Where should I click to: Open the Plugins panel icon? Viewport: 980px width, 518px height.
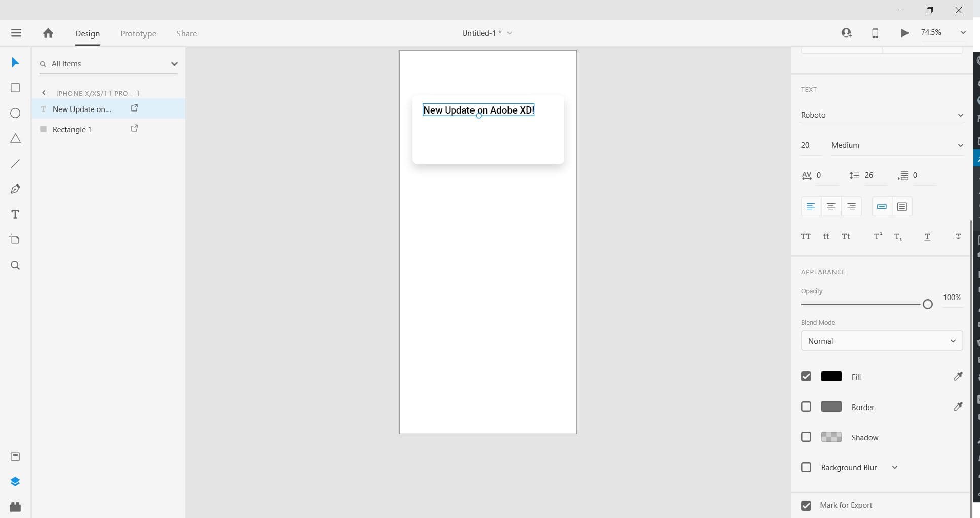[15, 507]
